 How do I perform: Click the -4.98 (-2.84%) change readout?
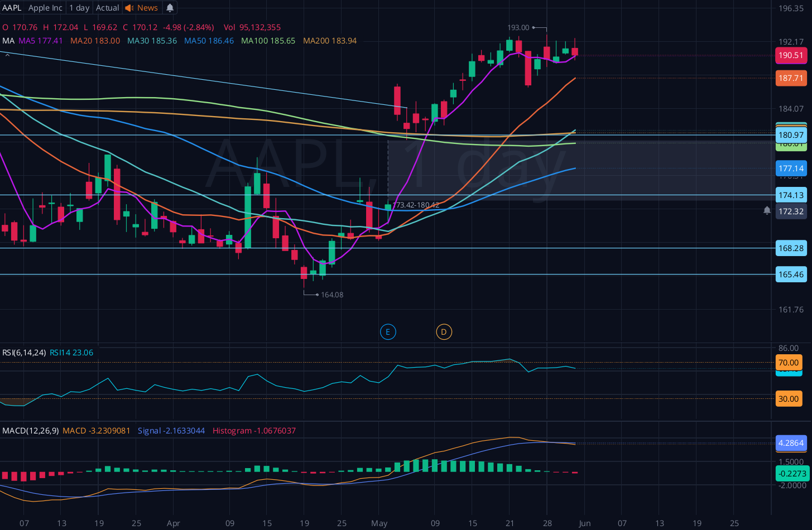tap(189, 27)
